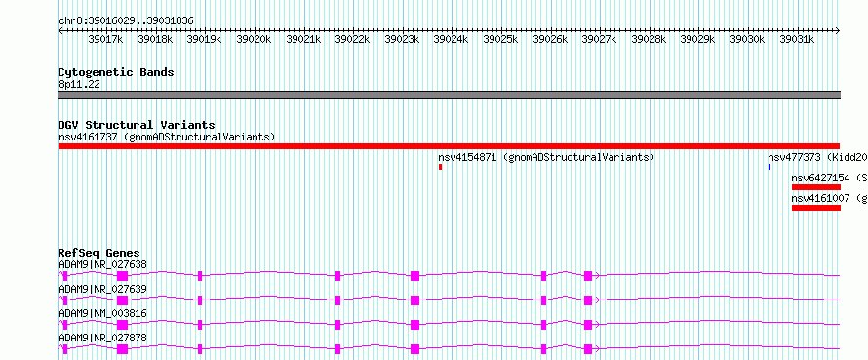The height and width of the screenshot is (360, 868).
Task: Click the 39031k ruler label
Action: 797,39
